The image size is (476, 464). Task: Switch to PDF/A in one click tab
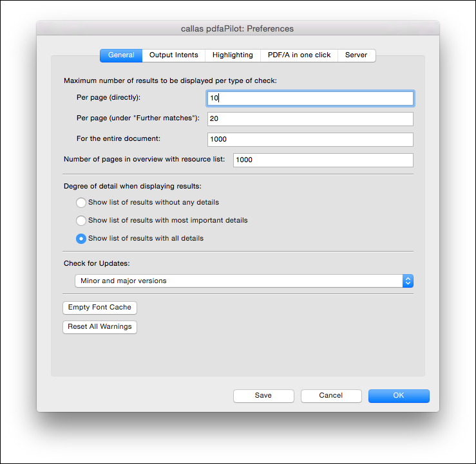(x=299, y=55)
